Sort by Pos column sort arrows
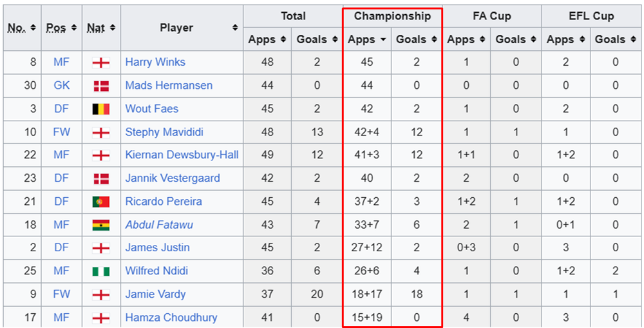 [x=74, y=28]
